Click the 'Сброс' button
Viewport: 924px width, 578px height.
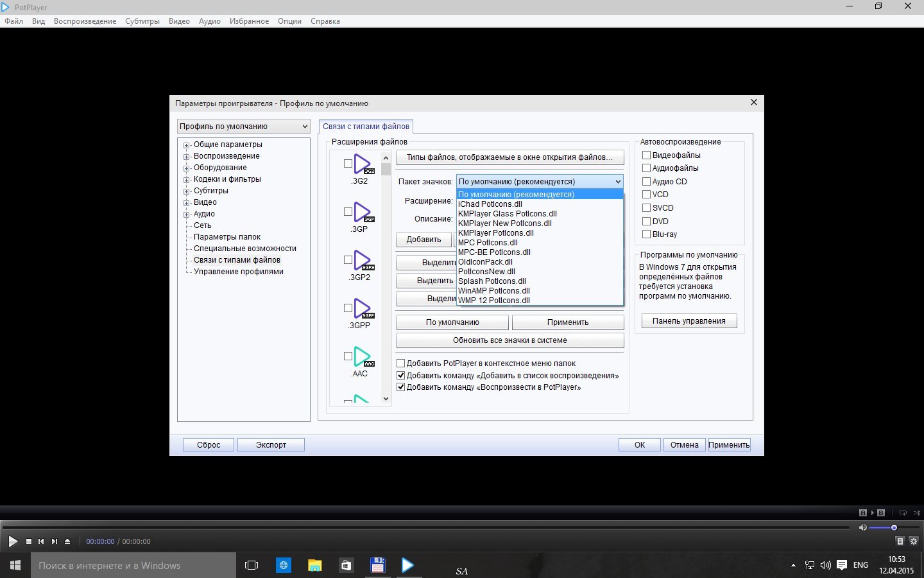pyautogui.click(x=209, y=444)
